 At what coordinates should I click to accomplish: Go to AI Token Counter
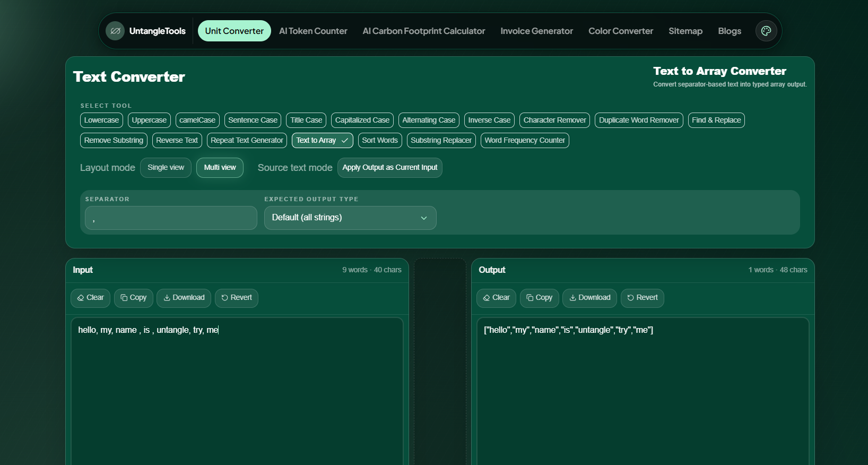click(x=313, y=31)
